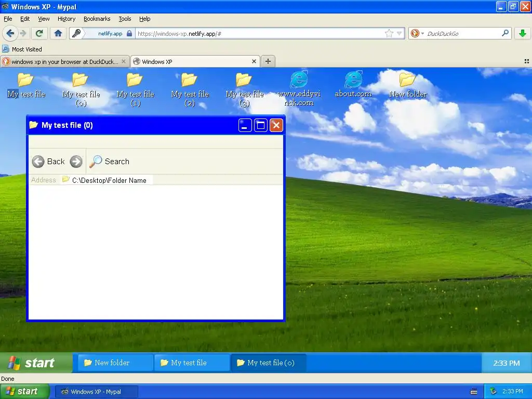532x399 pixels.
Task: Bookmark this page with the star icon
Action: pos(389,33)
